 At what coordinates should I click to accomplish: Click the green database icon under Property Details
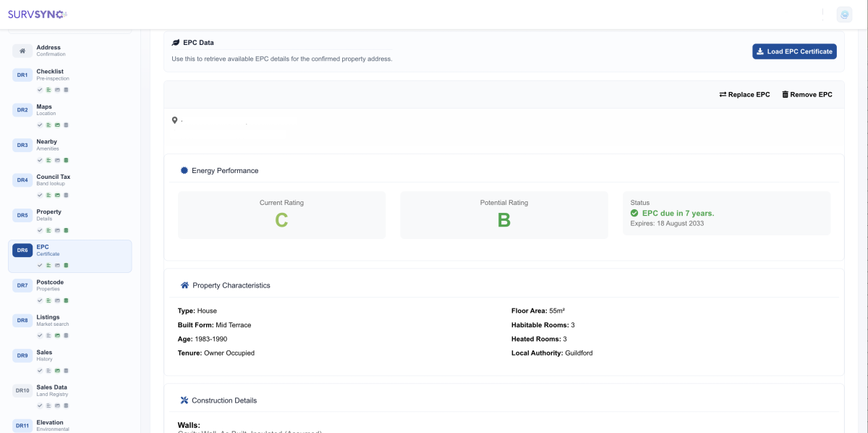[x=66, y=230]
